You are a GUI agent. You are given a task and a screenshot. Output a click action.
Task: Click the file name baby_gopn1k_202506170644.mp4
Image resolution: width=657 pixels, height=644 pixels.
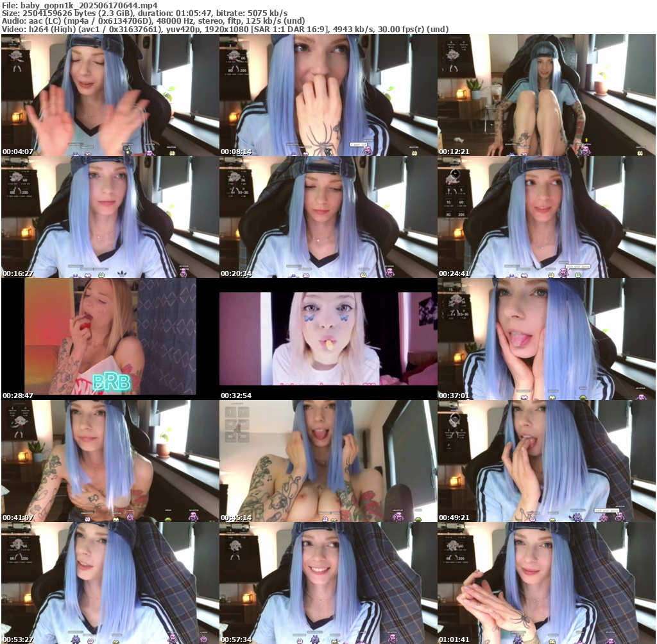point(89,4)
